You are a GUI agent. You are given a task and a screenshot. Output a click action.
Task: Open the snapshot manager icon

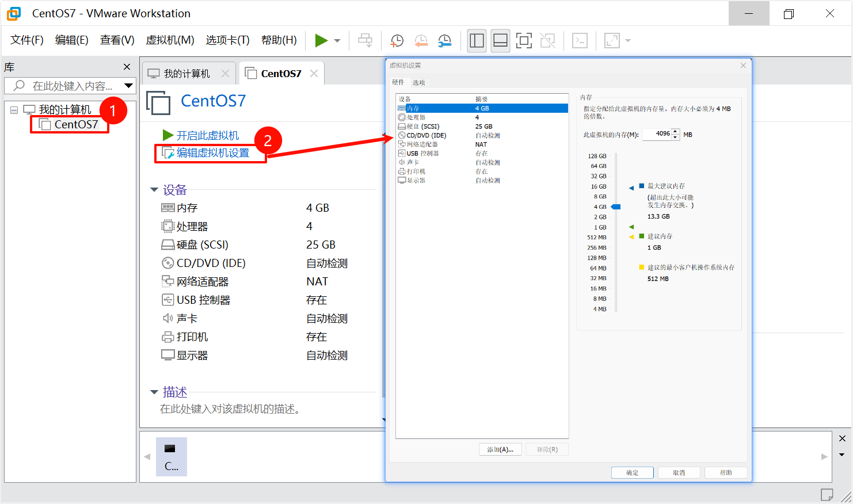point(445,40)
